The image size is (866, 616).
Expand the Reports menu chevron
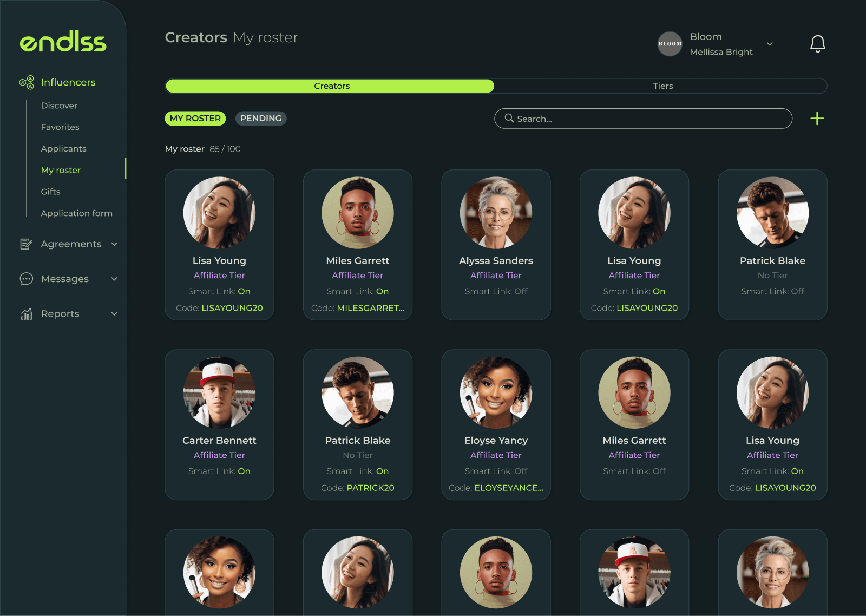[114, 314]
